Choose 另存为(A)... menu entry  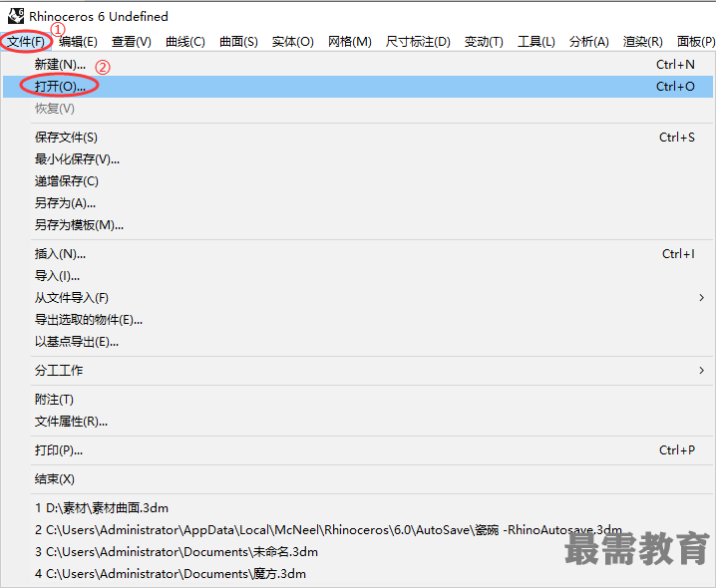pos(358,202)
